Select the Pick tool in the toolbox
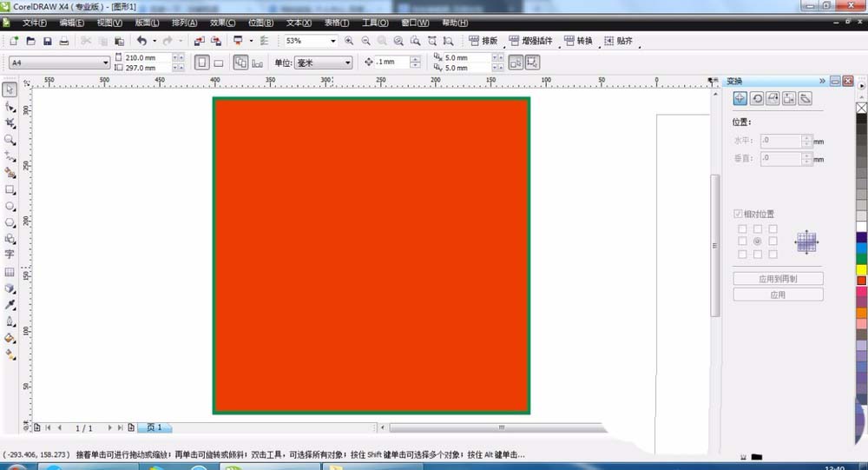 [10, 89]
